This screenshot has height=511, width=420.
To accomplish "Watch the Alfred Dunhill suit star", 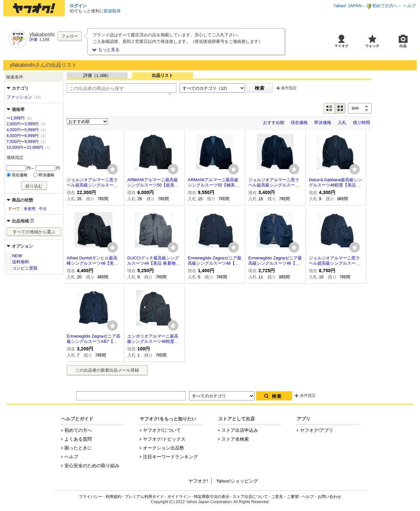I will point(113,247).
